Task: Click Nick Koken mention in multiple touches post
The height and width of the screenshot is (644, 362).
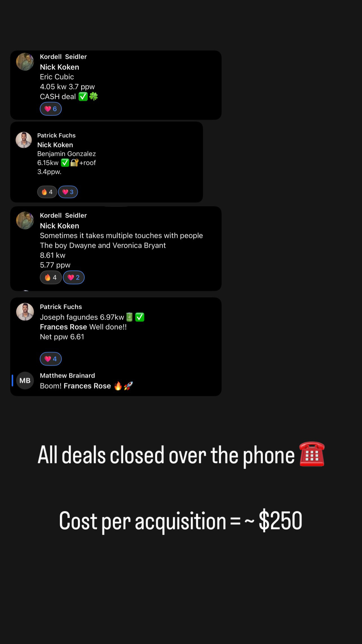Action: (x=59, y=226)
